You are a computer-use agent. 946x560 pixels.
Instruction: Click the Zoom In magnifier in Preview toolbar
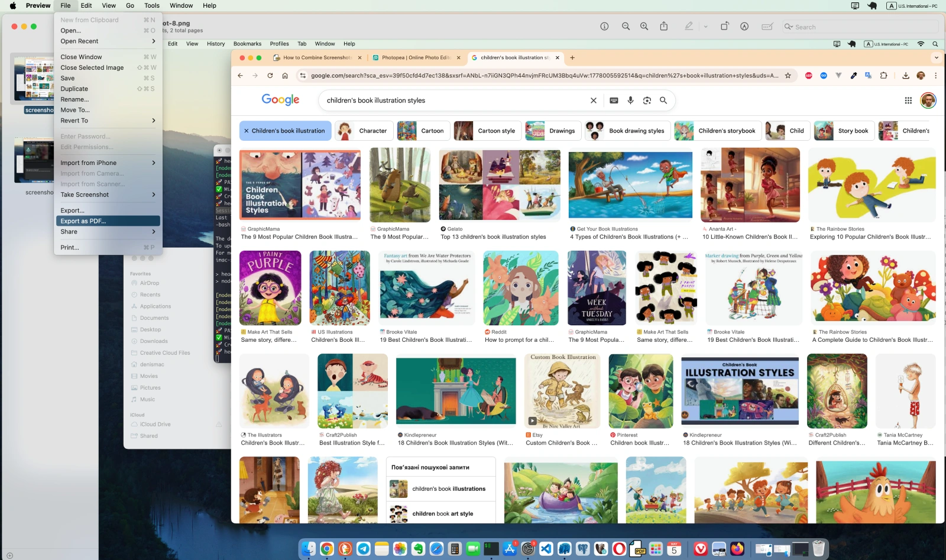tap(644, 27)
